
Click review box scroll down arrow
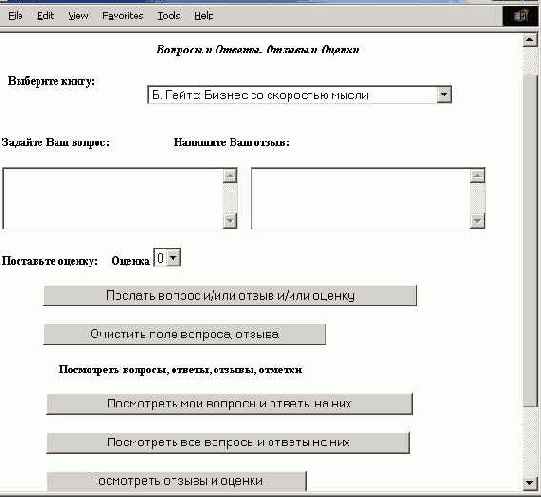click(478, 221)
